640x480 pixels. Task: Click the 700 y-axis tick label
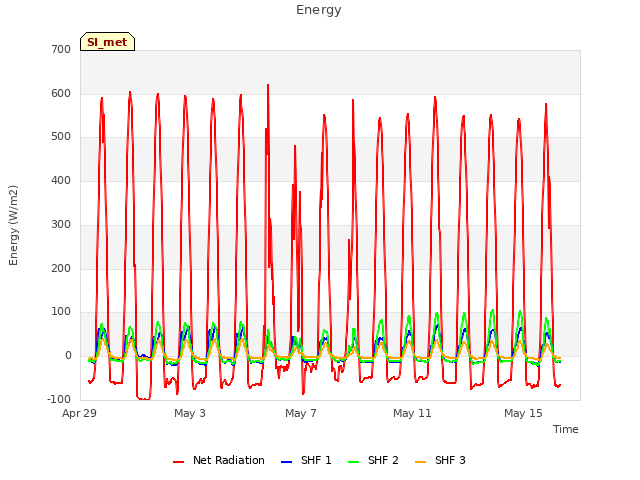[61, 50]
